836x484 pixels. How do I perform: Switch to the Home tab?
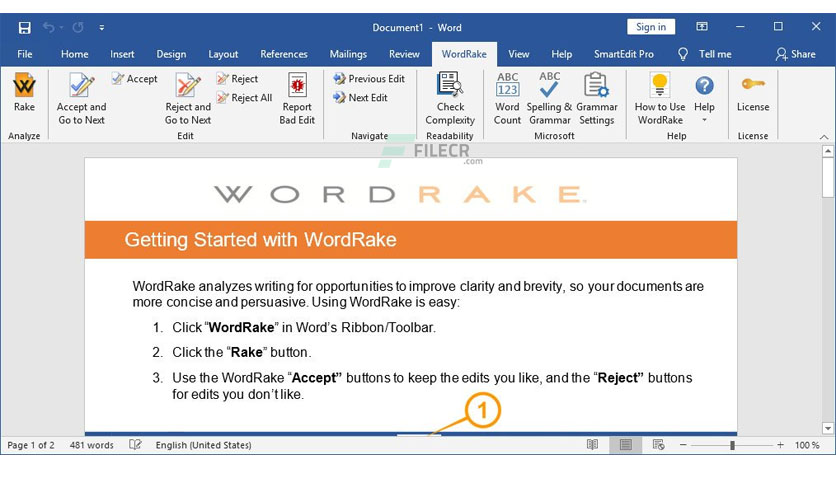(75, 54)
